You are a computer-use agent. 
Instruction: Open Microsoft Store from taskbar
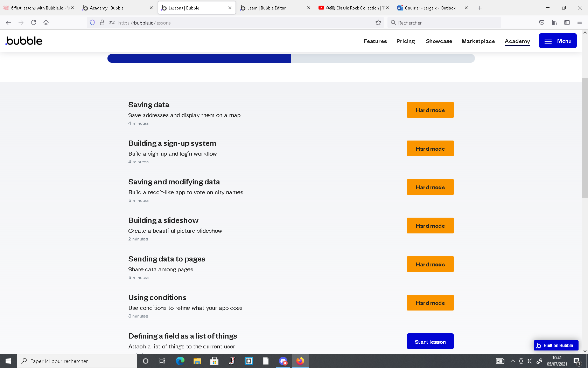pyautogui.click(x=214, y=361)
